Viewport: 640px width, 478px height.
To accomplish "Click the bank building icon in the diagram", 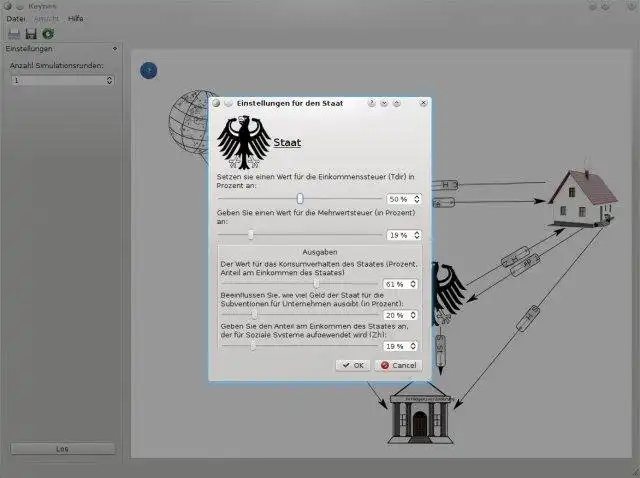I will point(420,413).
